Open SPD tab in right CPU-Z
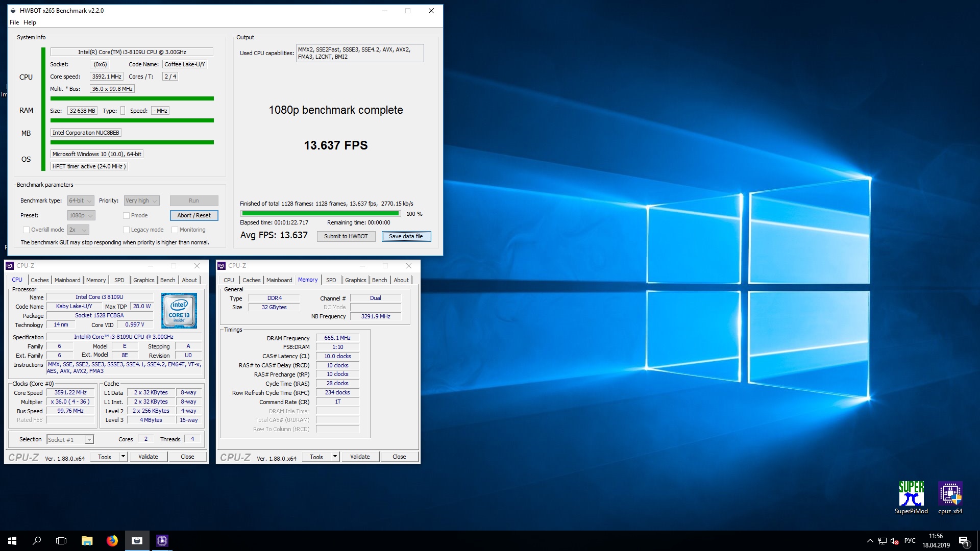 point(331,280)
